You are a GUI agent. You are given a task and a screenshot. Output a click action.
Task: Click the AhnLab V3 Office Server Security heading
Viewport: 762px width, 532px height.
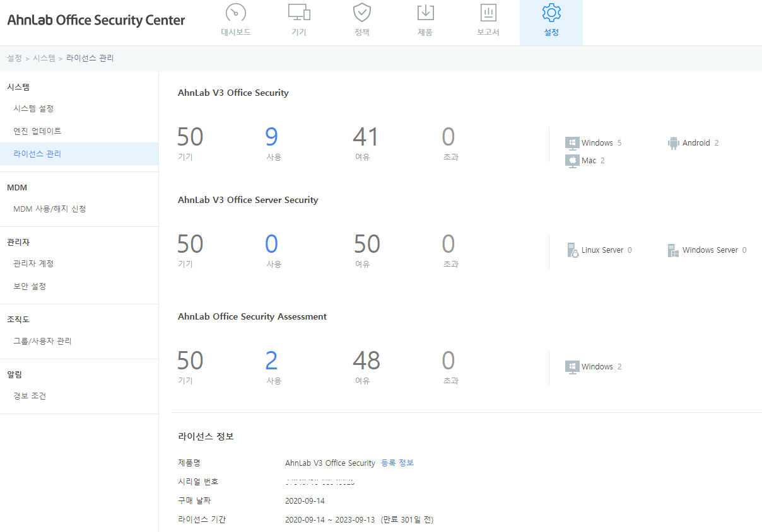tap(248, 200)
